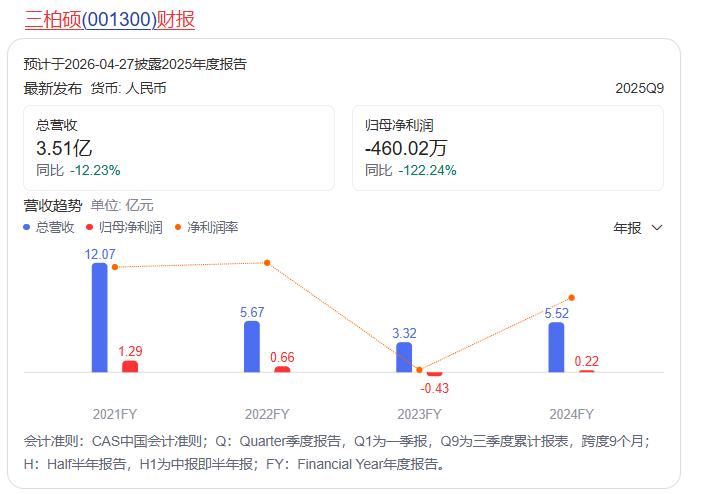
Task: Click the 单位: 亿元 unit label
Action: click(122, 206)
